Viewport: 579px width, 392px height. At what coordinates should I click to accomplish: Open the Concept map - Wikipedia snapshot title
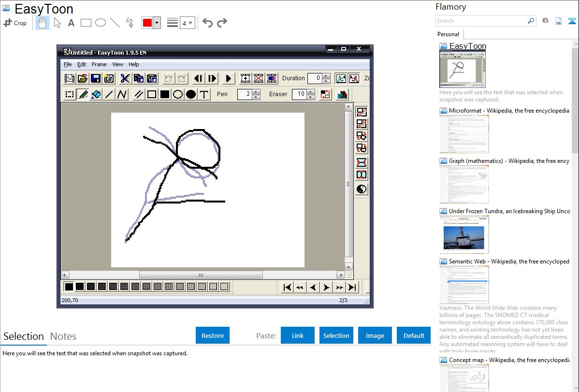coord(509,360)
